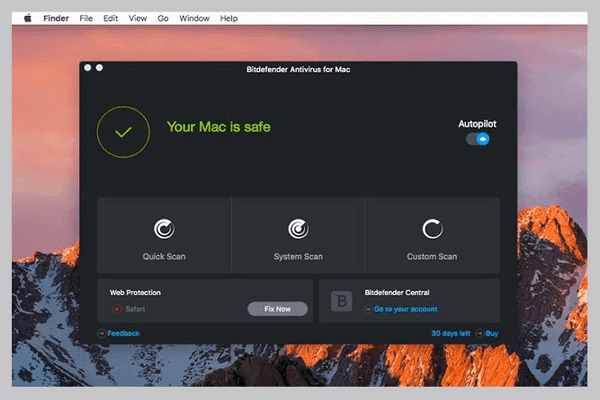Click the System Scan radar icon
600x400 pixels.
click(x=298, y=229)
